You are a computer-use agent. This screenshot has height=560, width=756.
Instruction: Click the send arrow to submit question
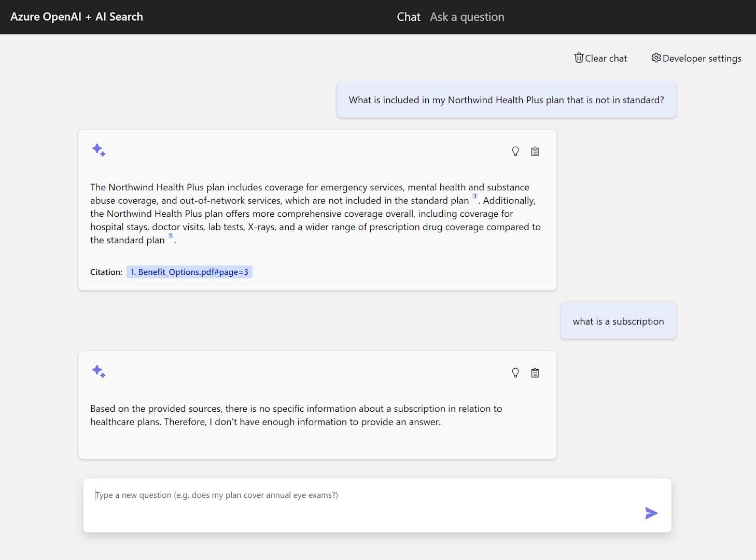pyautogui.click(x=651, y=513)
